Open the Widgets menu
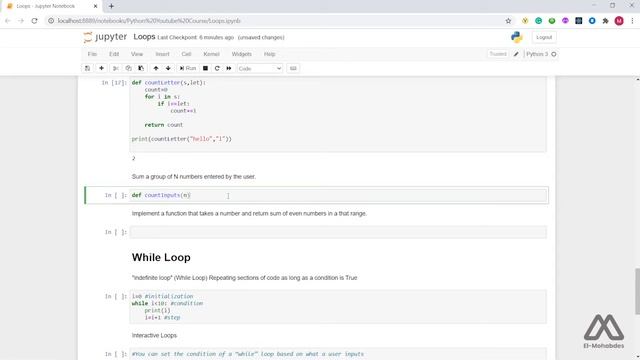Screen dimensions: 640x360 point(242,54)
